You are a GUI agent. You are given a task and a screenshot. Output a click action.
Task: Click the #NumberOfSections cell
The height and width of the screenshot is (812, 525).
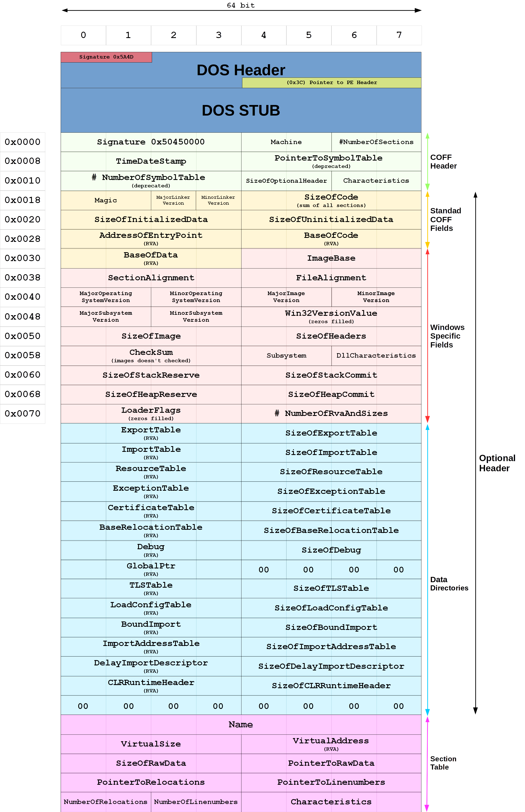376,142
